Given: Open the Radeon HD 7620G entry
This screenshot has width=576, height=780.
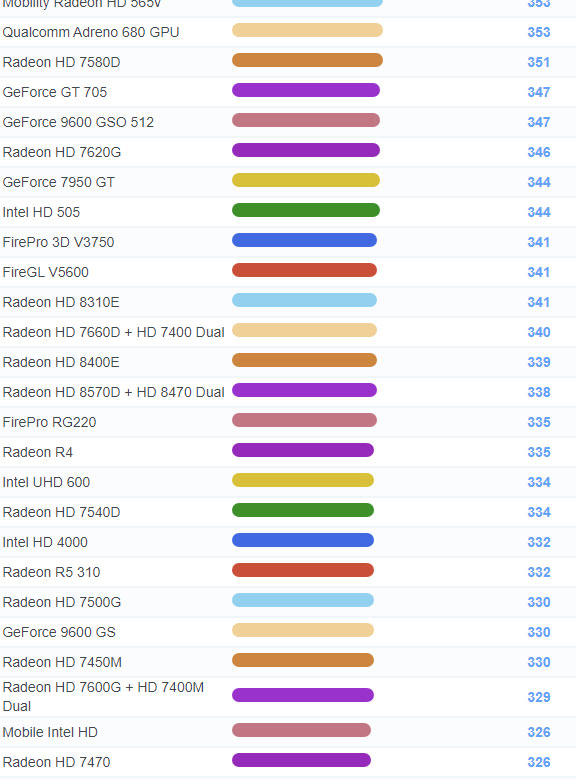Looking at the screenshot, I should coord(62,152).
